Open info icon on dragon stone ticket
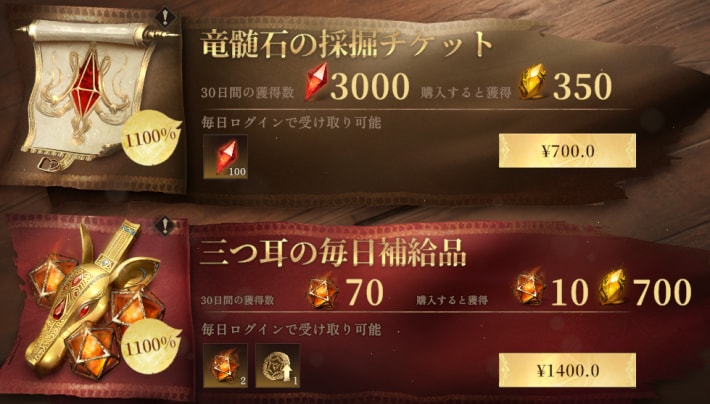The image size is (710, 404). tap(166, 17)
